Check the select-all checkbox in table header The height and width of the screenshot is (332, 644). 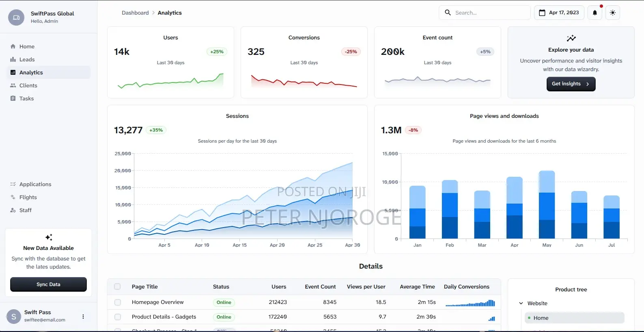pos(117,286)
